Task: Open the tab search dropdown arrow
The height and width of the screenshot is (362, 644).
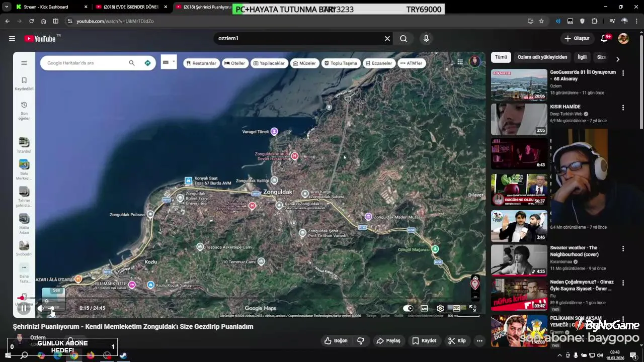Action: click(7, 7)
